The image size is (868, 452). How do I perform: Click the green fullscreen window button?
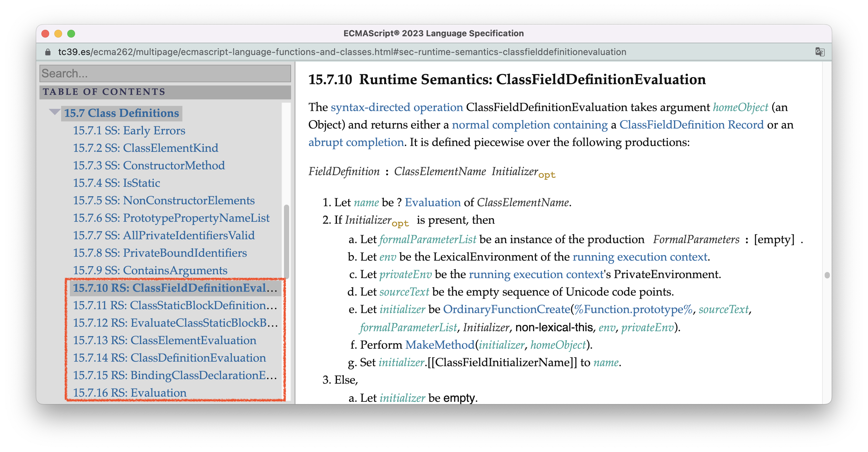point(71,33)
